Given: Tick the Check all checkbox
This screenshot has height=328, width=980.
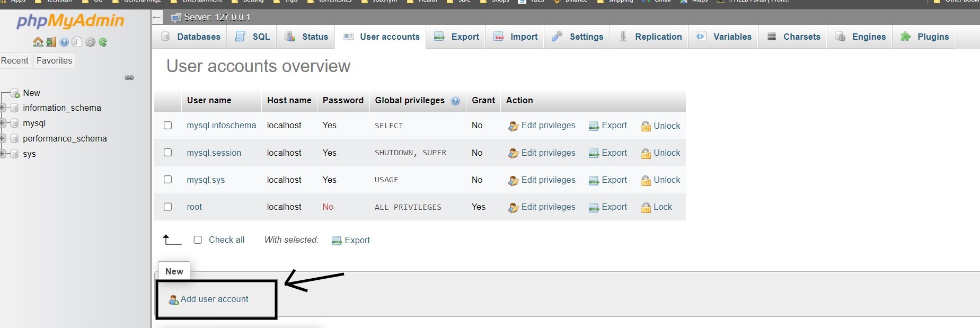Looking at the screenshot, I should click(x=198, y=240).
